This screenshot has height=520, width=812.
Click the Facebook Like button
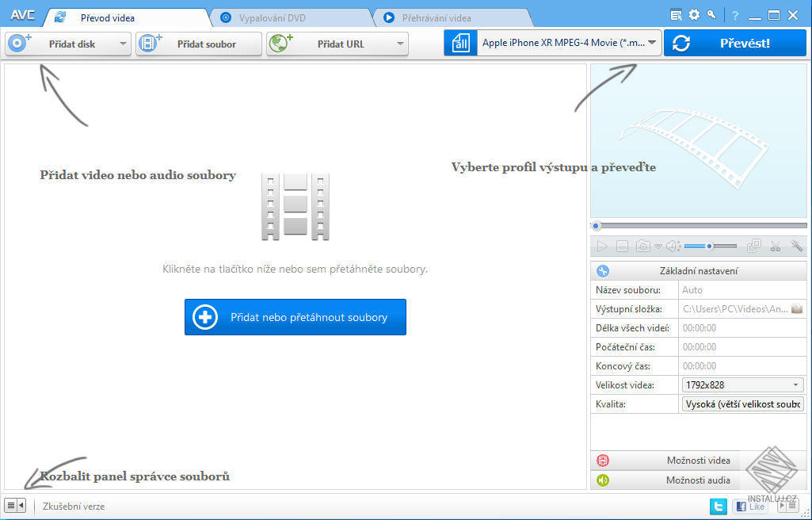(x=749, y=507)
